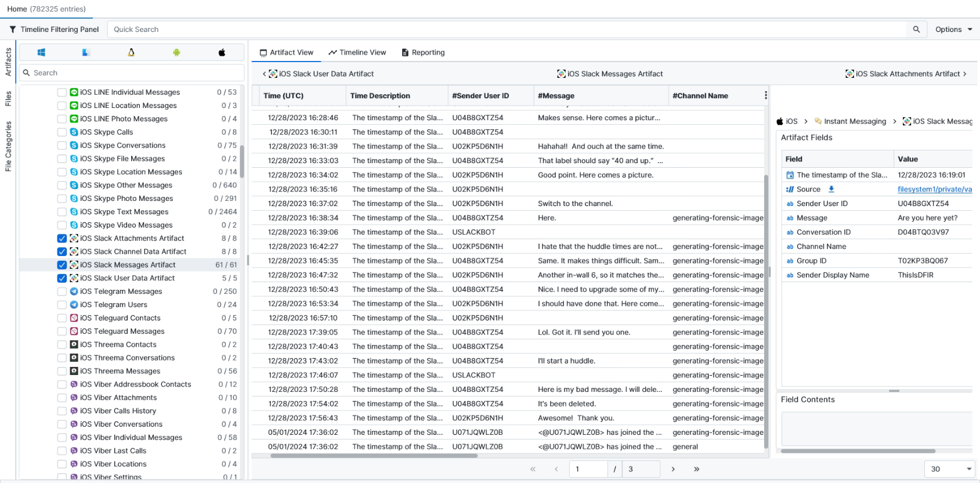Screen dimensions: 980x483
Task: Click the iOS Threema Contacts icon
Action: click(x=74, y=345)
